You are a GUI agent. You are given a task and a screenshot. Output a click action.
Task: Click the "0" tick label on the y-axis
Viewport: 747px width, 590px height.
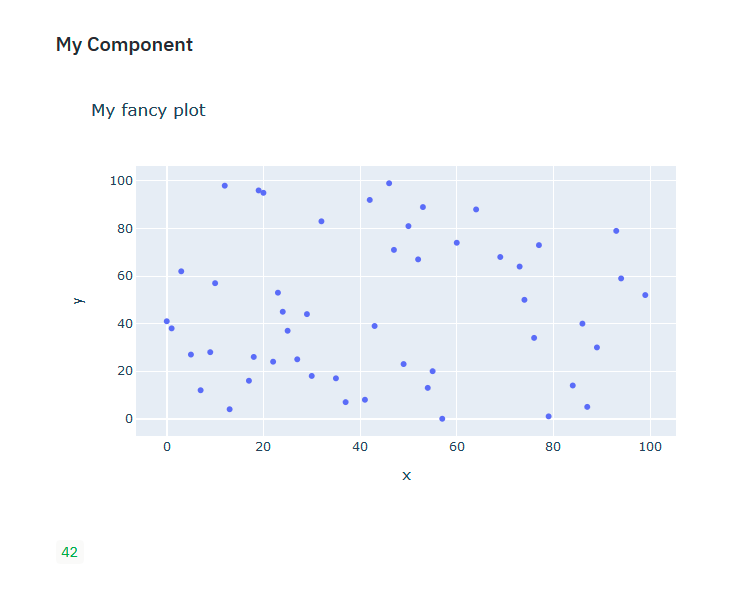click(128, 419)
